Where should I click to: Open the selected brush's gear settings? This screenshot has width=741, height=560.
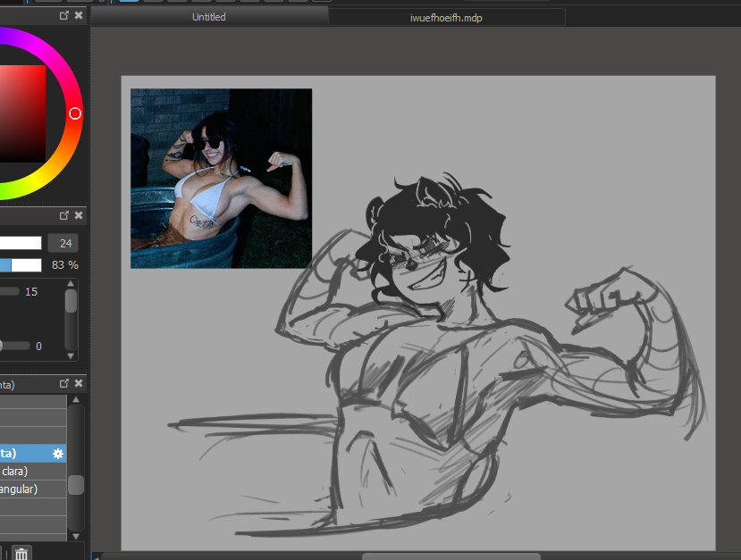[58, 454]
